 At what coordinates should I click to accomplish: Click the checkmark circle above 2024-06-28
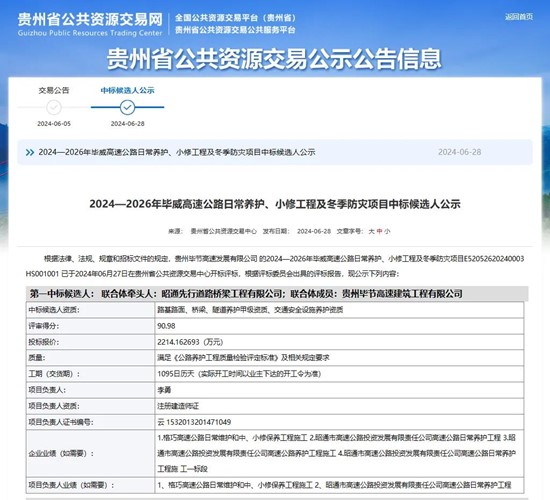point(127,107)
